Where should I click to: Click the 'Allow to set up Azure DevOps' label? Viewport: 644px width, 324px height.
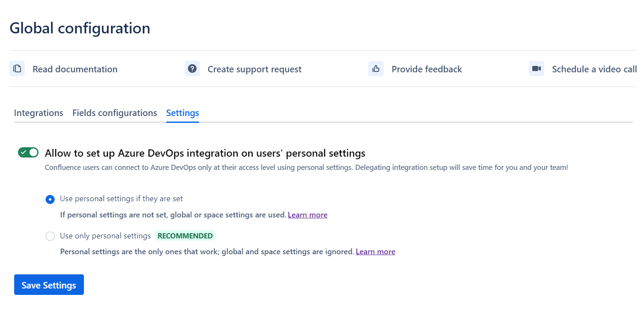click(x=205, y=153)
